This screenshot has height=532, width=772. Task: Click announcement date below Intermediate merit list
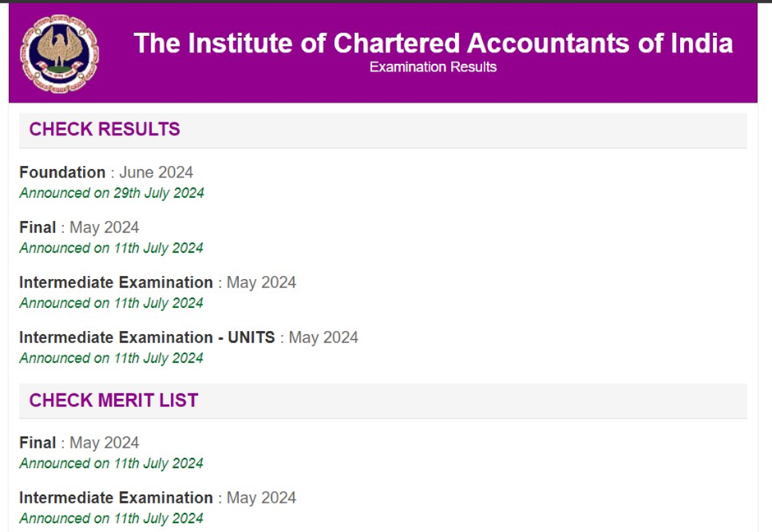(x=111, y=518)
